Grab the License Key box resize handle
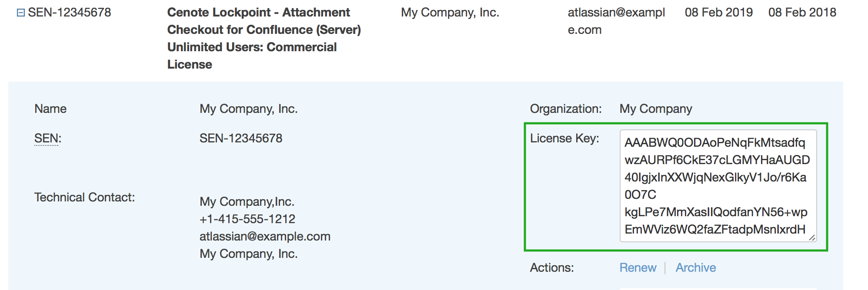Screen dimensions: 868x290 pos(811,237)
